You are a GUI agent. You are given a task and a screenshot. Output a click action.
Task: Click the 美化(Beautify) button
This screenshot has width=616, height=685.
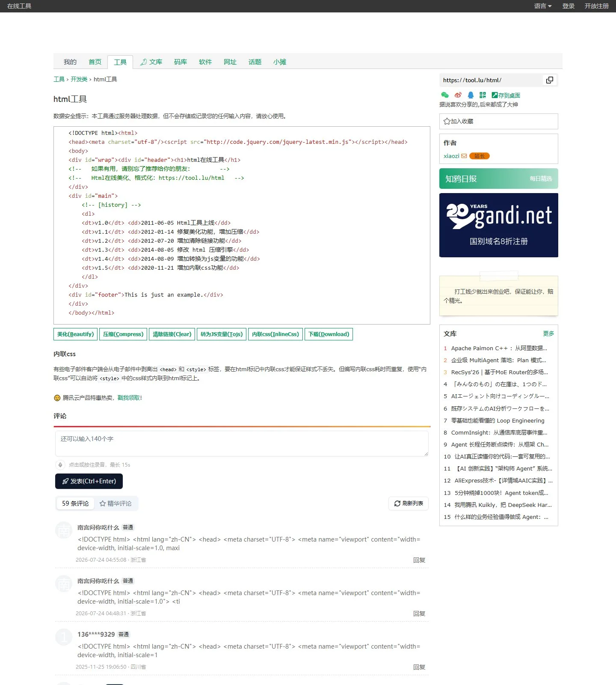point(75,334)
